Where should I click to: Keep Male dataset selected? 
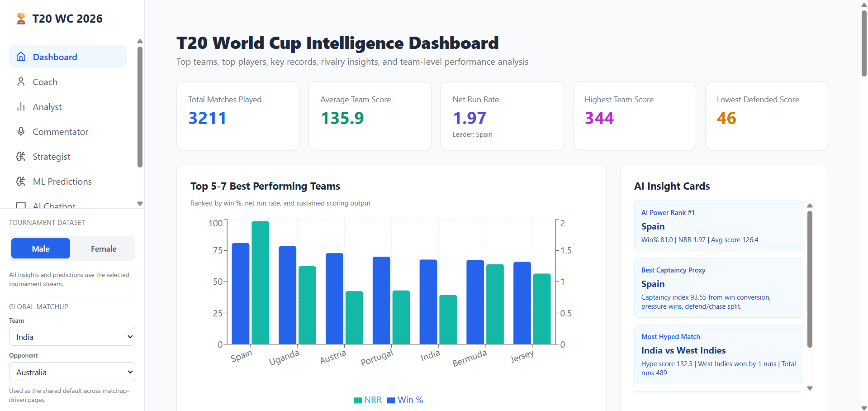click(40, 249)
